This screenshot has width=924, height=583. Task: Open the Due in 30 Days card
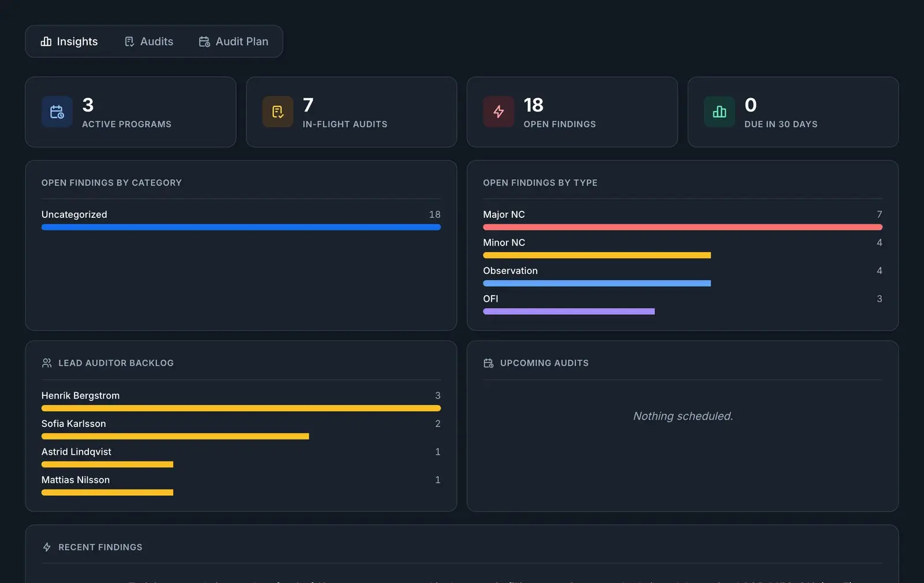(x=793, y=112)
